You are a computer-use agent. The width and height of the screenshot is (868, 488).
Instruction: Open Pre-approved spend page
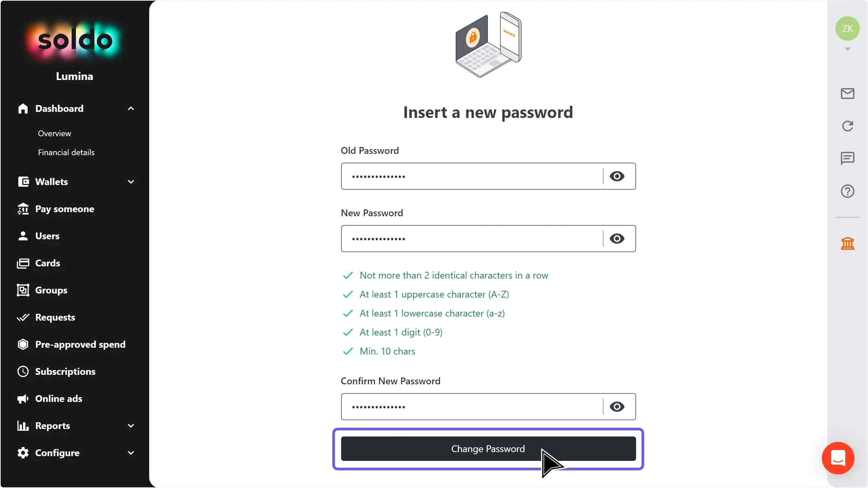click(x=80, y=344)
